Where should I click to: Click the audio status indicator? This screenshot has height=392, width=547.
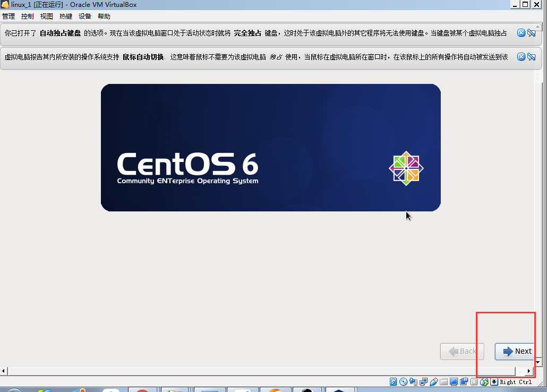413,381
